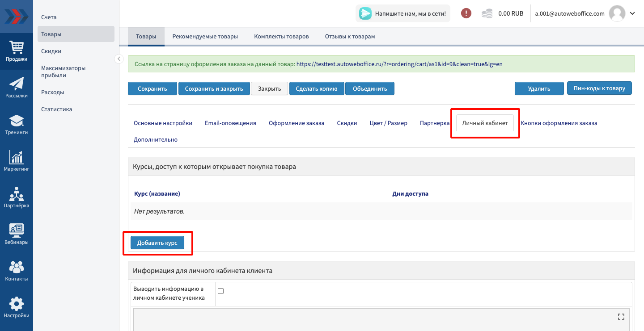Image resolution: width=644 pixels, height=331 pixels.
Task: Open the Продажи shopping cart section
Action: point(17,51)
